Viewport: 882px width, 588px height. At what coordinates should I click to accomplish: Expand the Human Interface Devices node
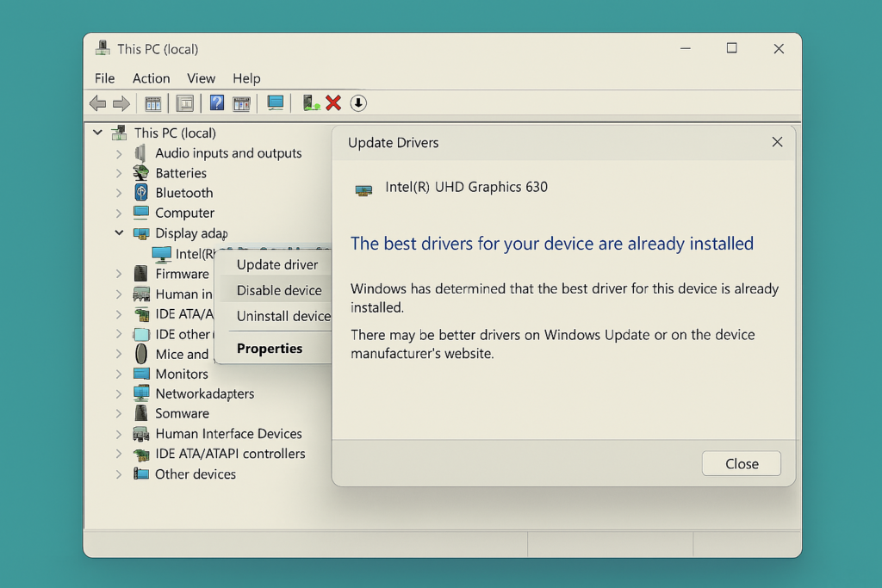pyautogui.click(x=119, y=434)
